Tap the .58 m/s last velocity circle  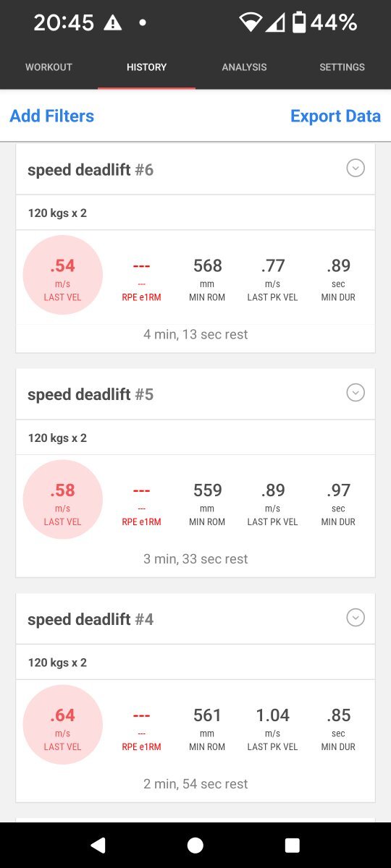pyautogui.click(x=63, y=500)
